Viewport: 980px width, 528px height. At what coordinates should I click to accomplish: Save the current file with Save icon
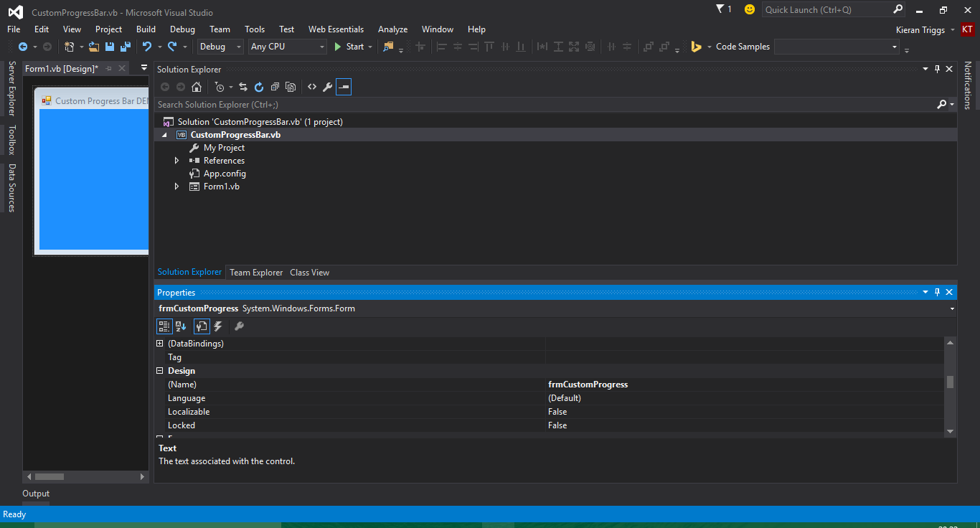pyautogui.click(x=110, y=47)
